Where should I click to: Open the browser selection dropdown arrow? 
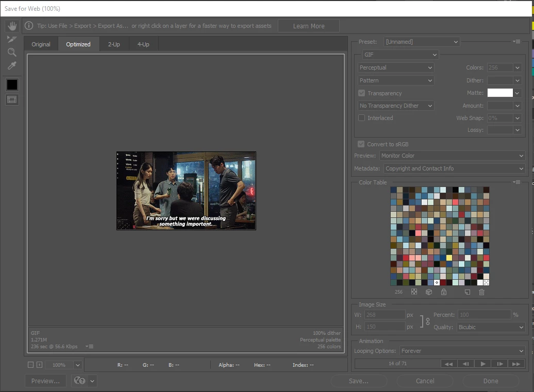(x=92, y=381)
